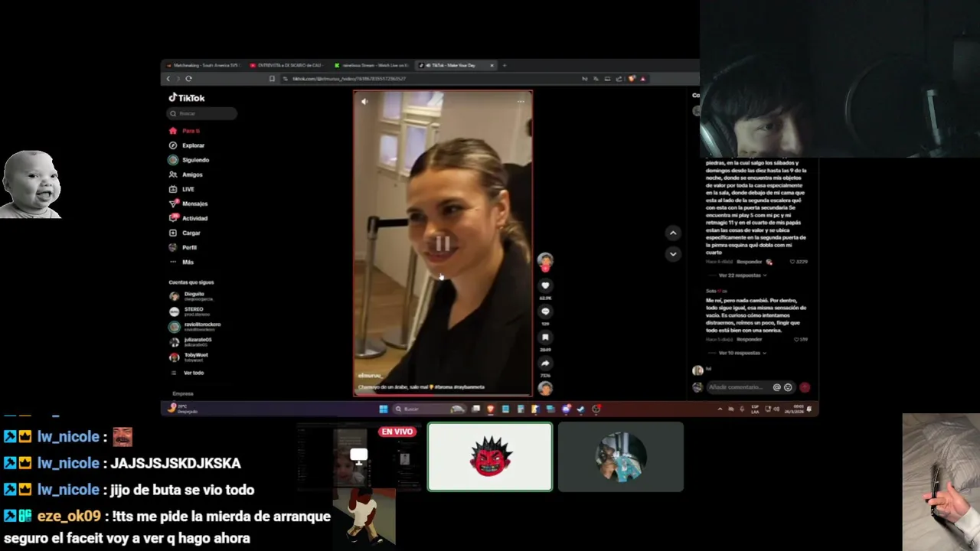Share the video with arrow icon

tap(545, 364)
